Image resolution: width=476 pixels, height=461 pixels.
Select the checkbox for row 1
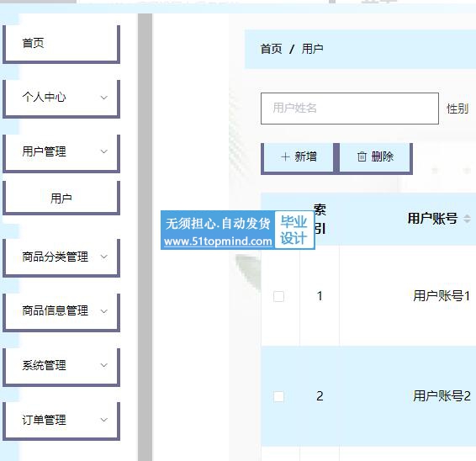[278, 296]
